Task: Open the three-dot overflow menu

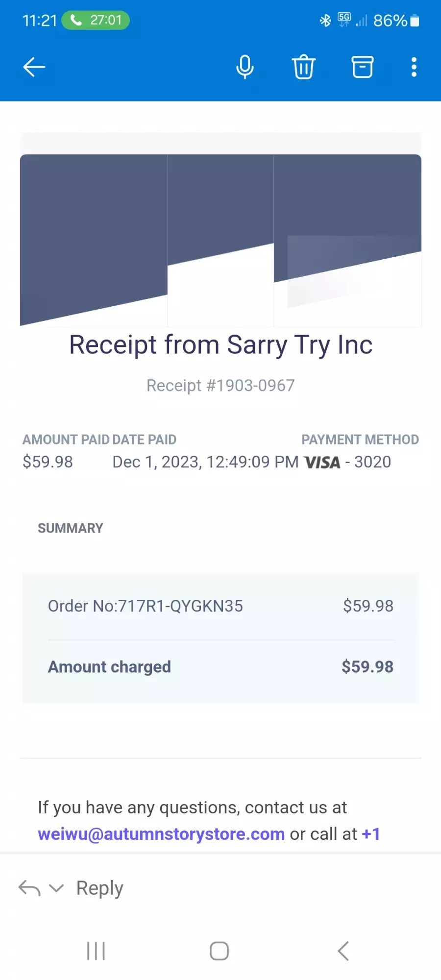Action: point(414,67)
